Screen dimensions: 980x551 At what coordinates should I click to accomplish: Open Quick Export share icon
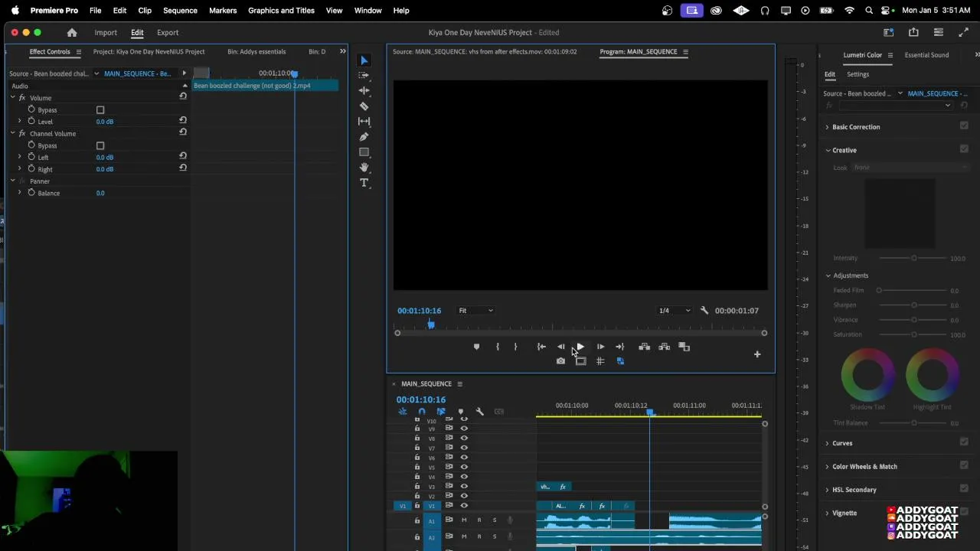pyautogui.click(x=913, y=33)
